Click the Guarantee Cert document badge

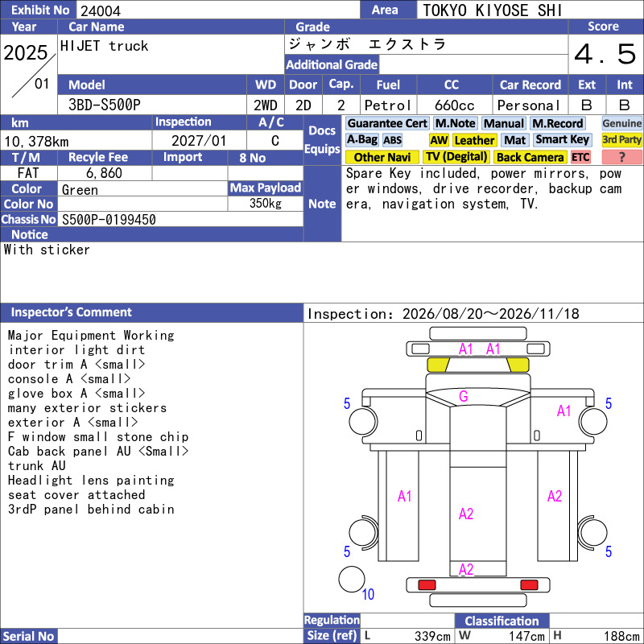[x=387, y=124]
